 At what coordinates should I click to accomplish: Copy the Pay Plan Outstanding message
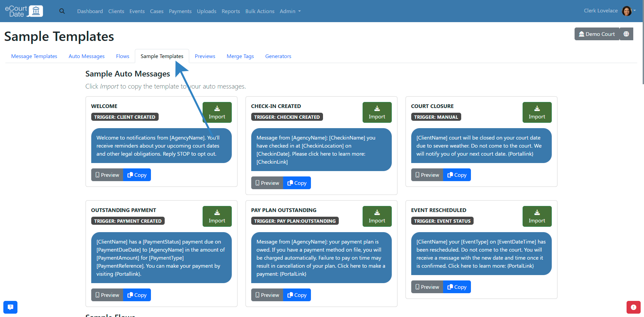click(x=297, y=295)
